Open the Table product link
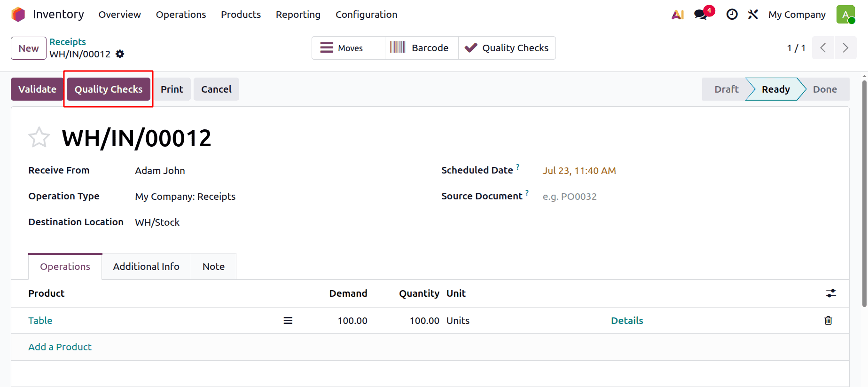The image size is (868, 387). click(x=40, y=321)
